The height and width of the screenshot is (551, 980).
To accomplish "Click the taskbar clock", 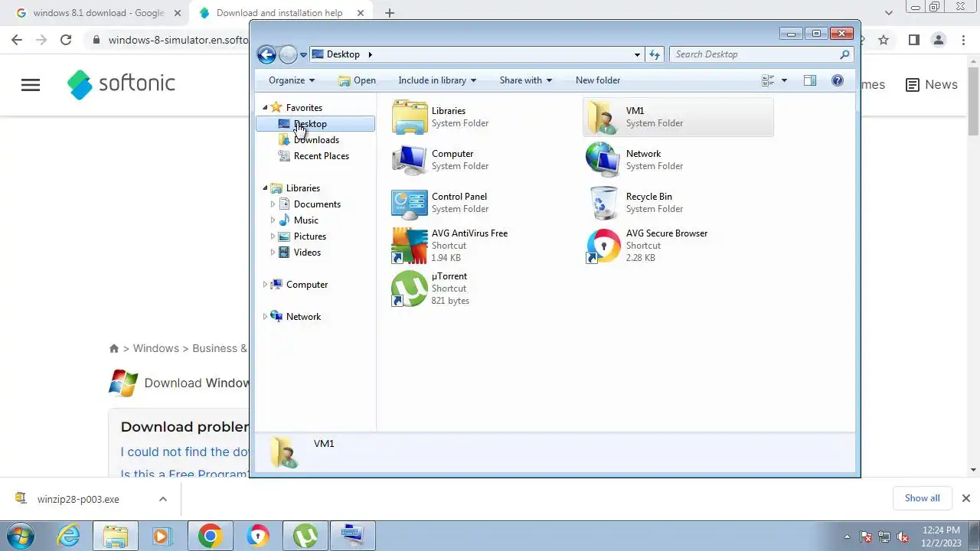I will click(941, 536).
